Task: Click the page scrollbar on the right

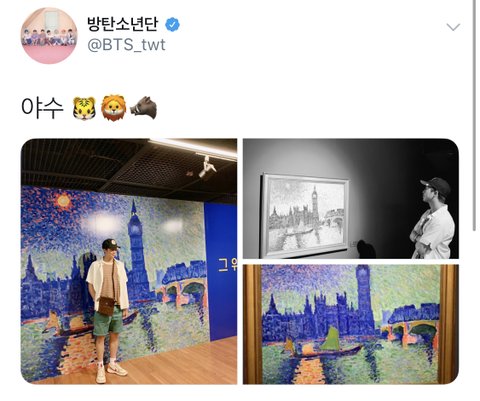Action: pyautogui.click(x=475, y=115)
